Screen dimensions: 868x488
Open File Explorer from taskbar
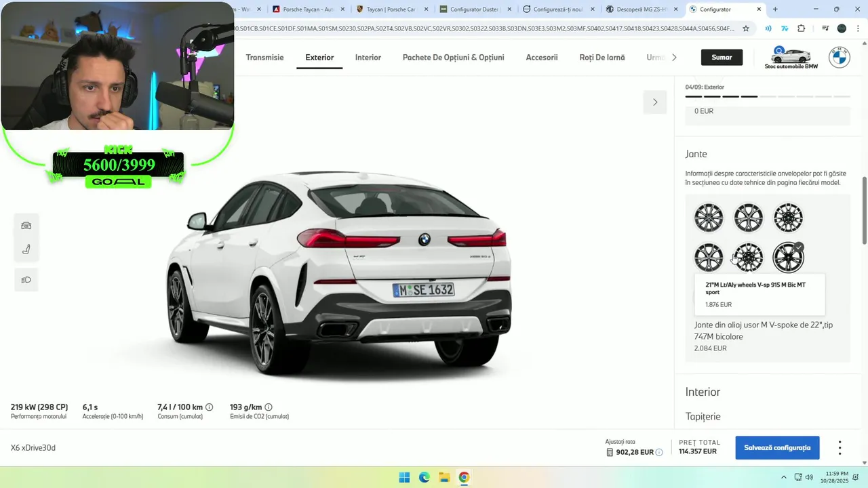[444, 477]
